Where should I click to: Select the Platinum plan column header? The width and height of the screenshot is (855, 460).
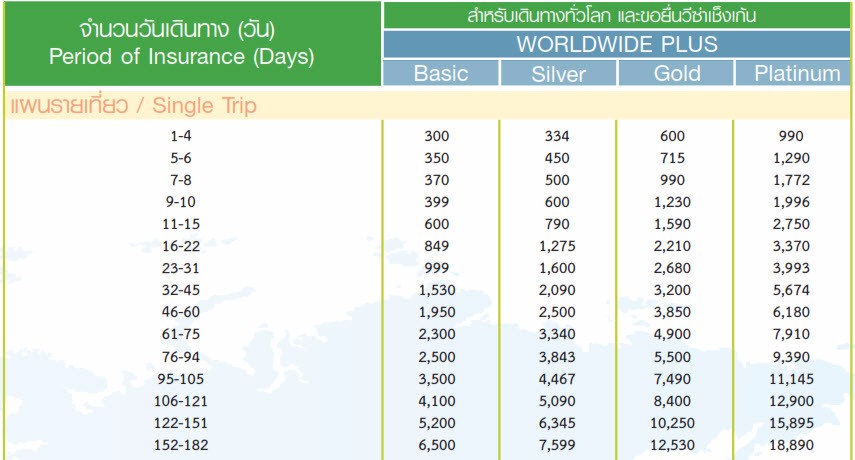coord(796,74)
